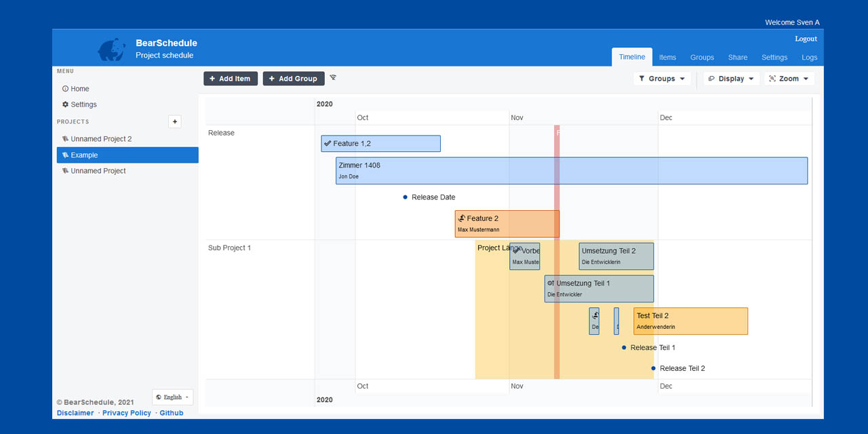Switch to the Timeline tab

click(x=632, y=57)
